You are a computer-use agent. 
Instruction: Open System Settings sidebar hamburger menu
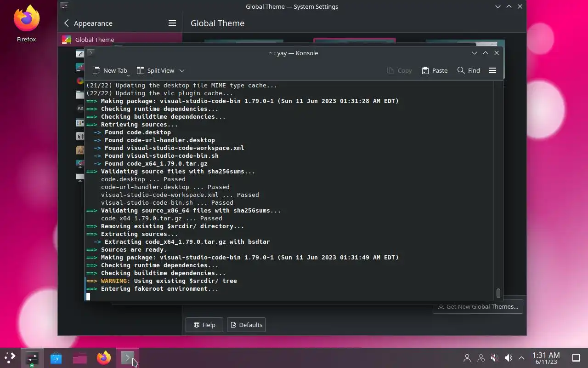[x=172, y=23]
